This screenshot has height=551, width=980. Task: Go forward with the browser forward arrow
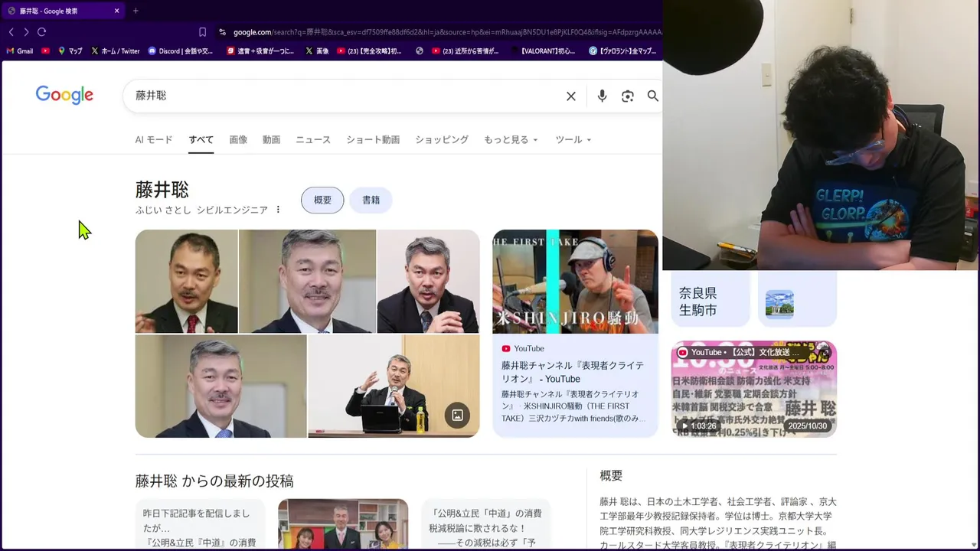coord(26,32)
